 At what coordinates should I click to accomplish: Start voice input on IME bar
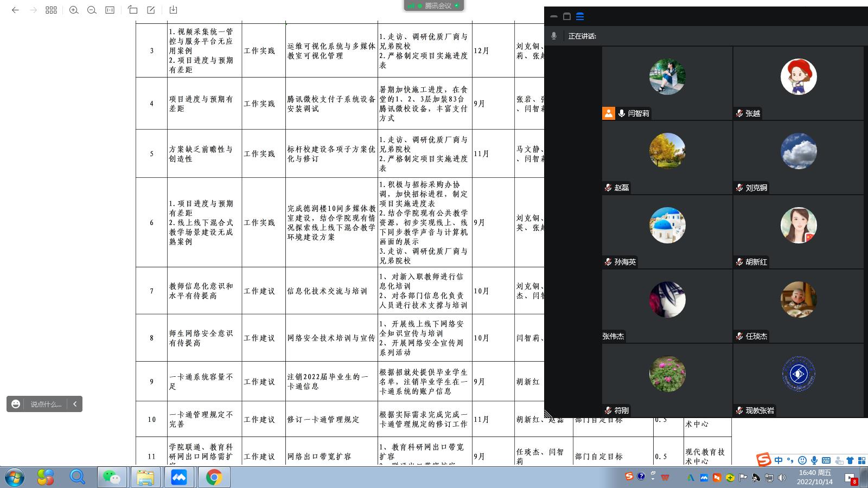[x=814, y=460]
